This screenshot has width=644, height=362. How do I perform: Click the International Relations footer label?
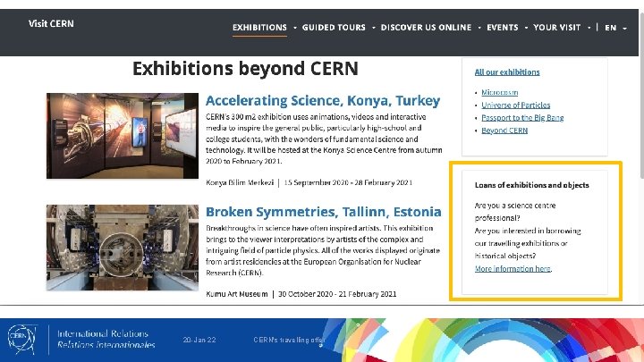103,333
